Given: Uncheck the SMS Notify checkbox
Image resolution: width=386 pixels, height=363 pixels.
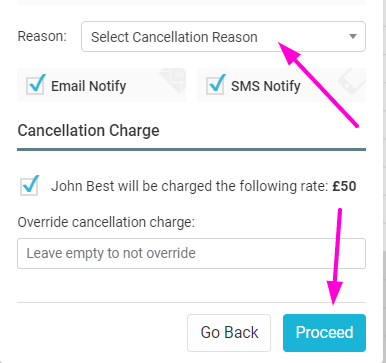Looking at the screenshot, I should [x=215, y=85].
